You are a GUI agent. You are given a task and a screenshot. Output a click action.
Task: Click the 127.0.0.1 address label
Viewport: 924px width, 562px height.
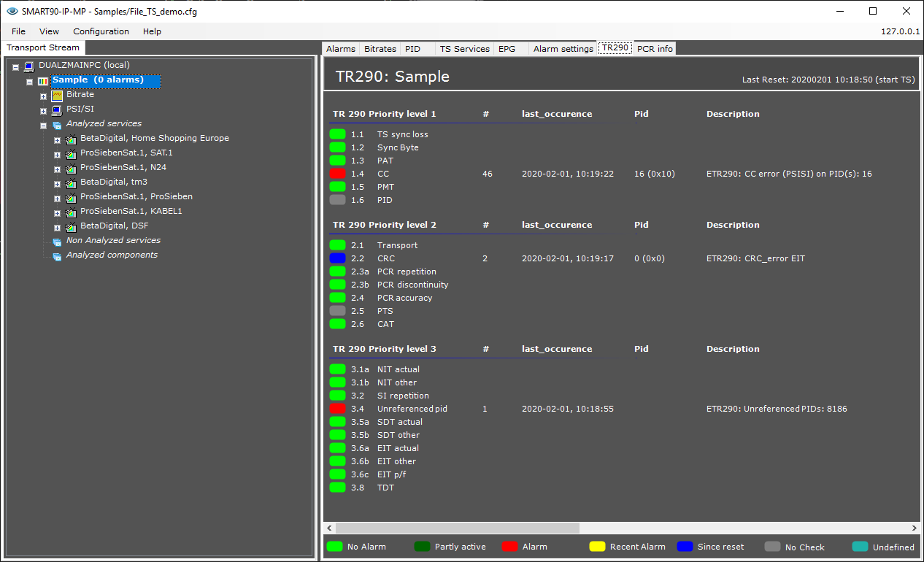(x=900, y=31)
